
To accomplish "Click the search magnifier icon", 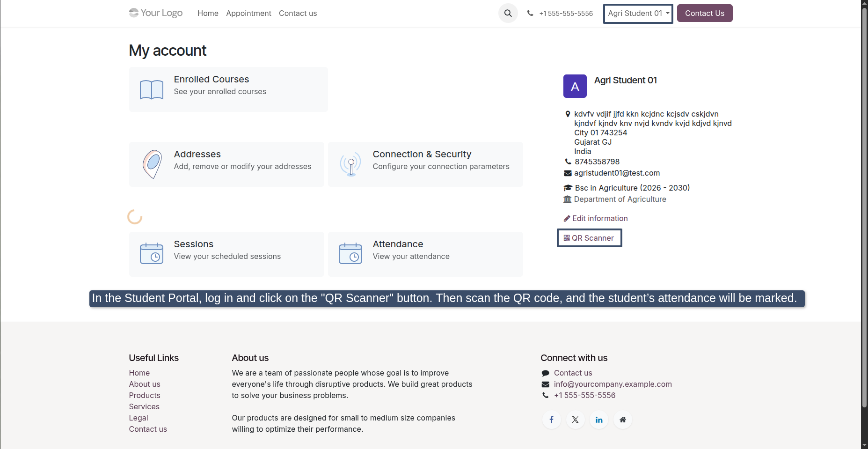I will 508,13.
